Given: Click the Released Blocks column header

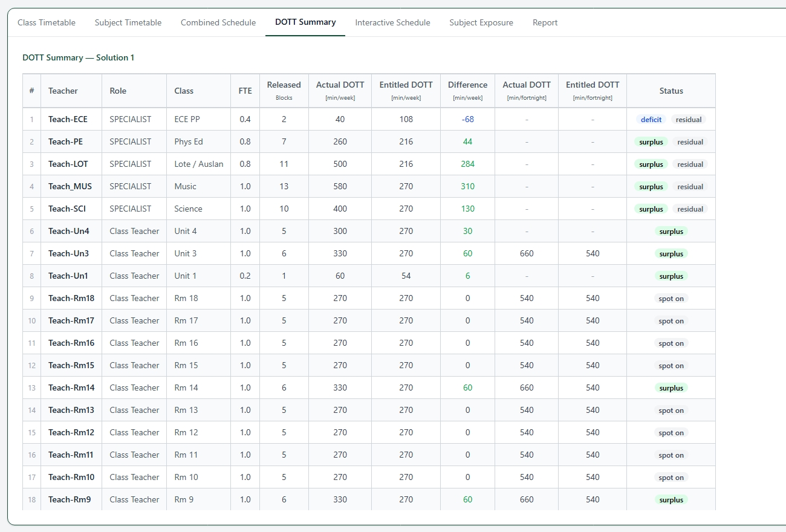Looking at the screenshot, I should [284, 91].
